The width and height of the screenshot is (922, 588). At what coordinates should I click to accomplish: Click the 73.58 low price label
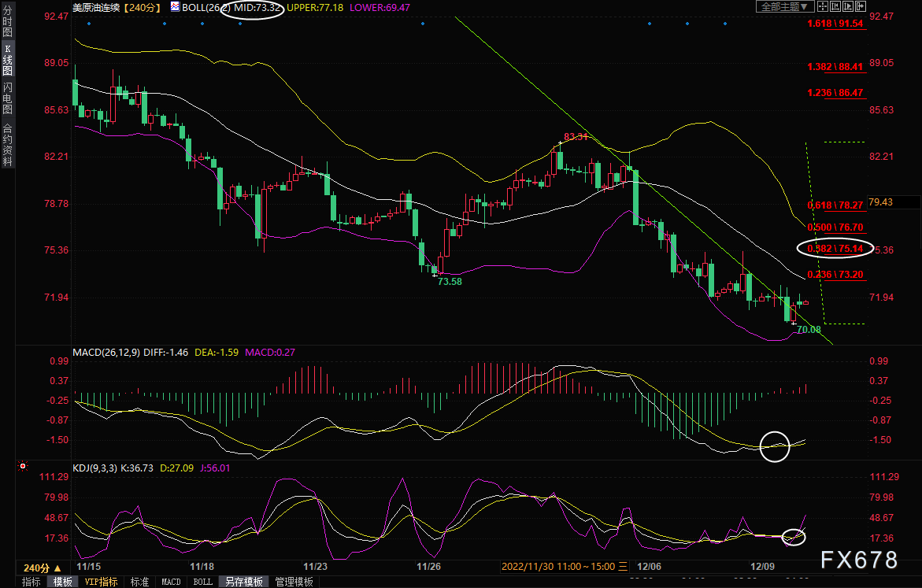pyautogui.click(x=450, y=282)
